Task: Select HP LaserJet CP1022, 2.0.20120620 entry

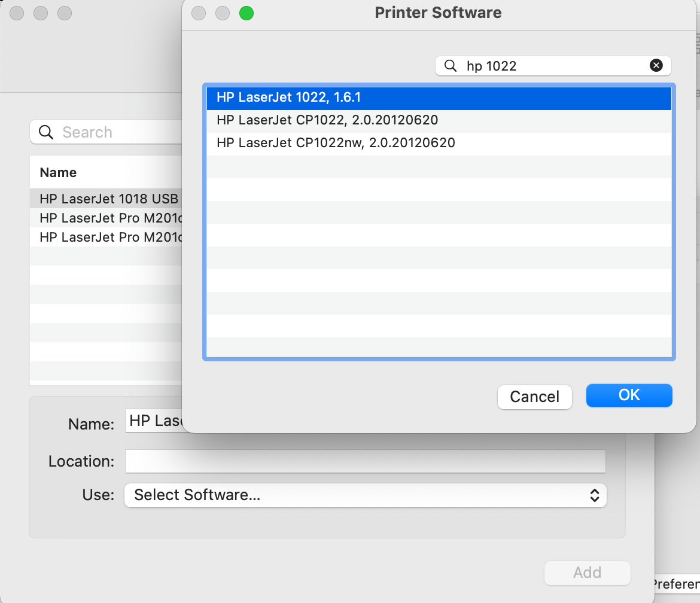Action: coord(439,120)
